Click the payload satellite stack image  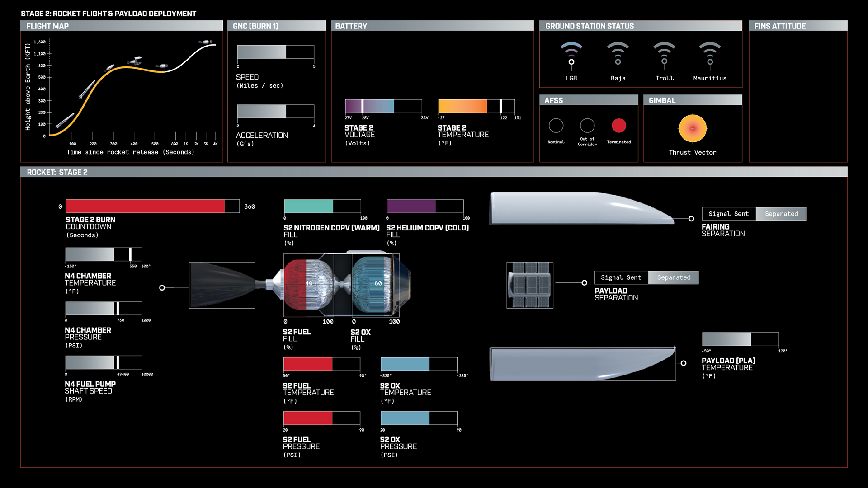530,285
